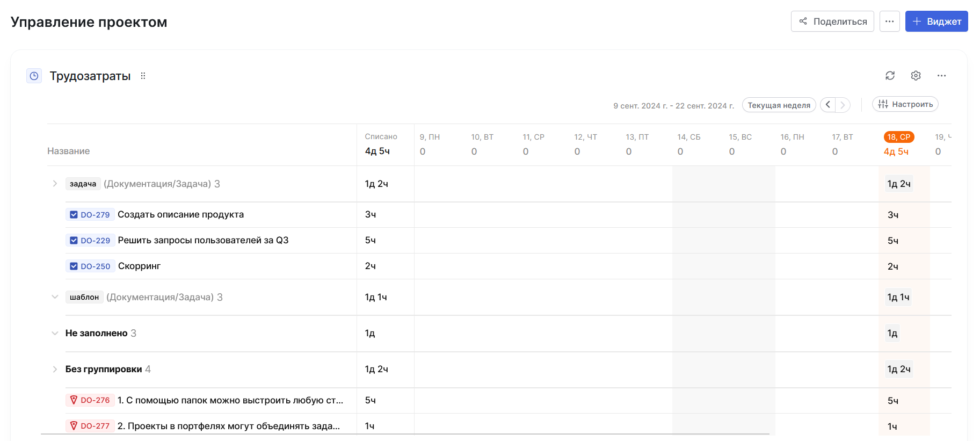Grab the drag handle next to Трудозатраты
Image resolution: width=980 pixels, height=441 pixels.
click(x=143, y=76)
